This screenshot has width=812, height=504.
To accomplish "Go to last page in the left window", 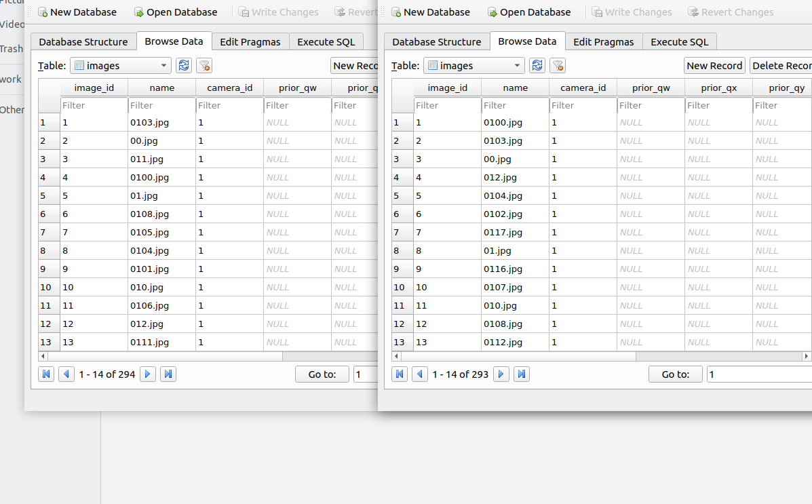I will coord(168,374).
